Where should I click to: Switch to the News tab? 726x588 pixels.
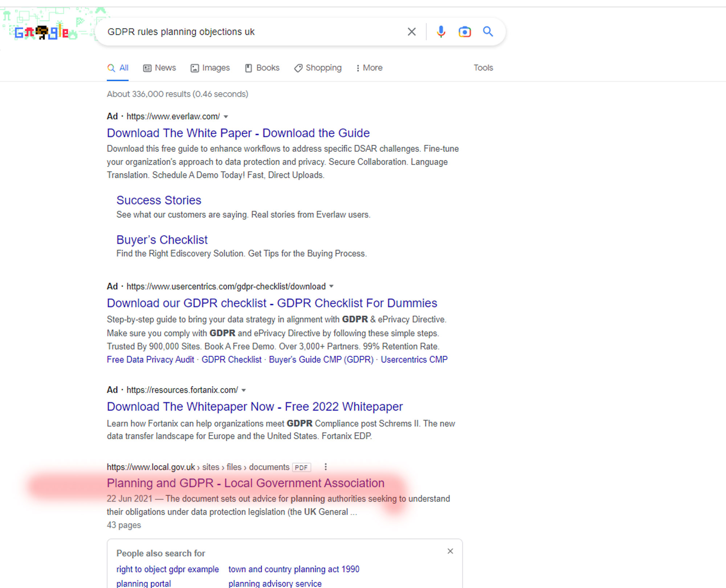159,68
